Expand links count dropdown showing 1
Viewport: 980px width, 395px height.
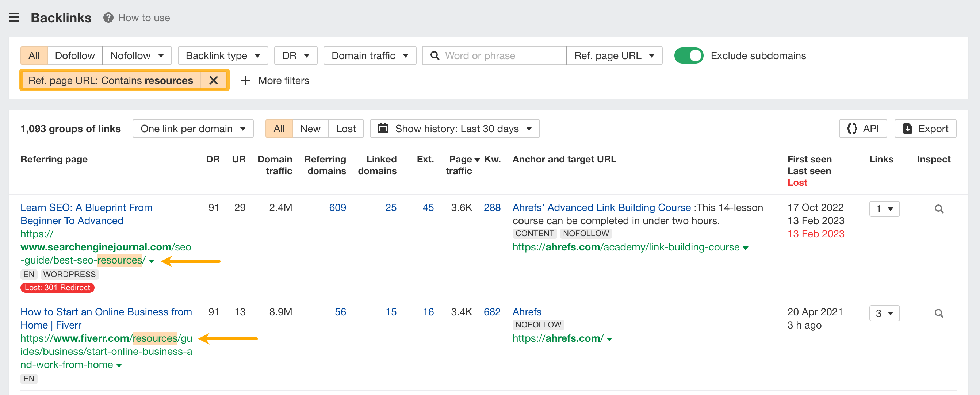884,209
